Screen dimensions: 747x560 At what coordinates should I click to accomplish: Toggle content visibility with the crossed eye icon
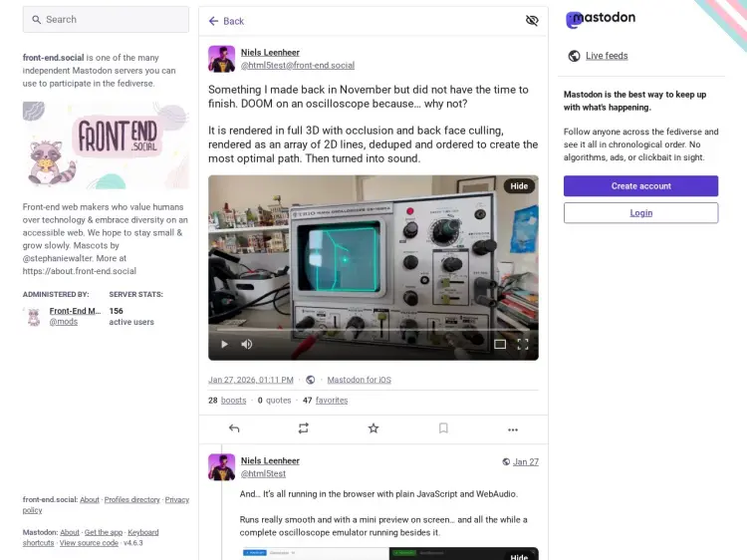(x=532, y=21)
